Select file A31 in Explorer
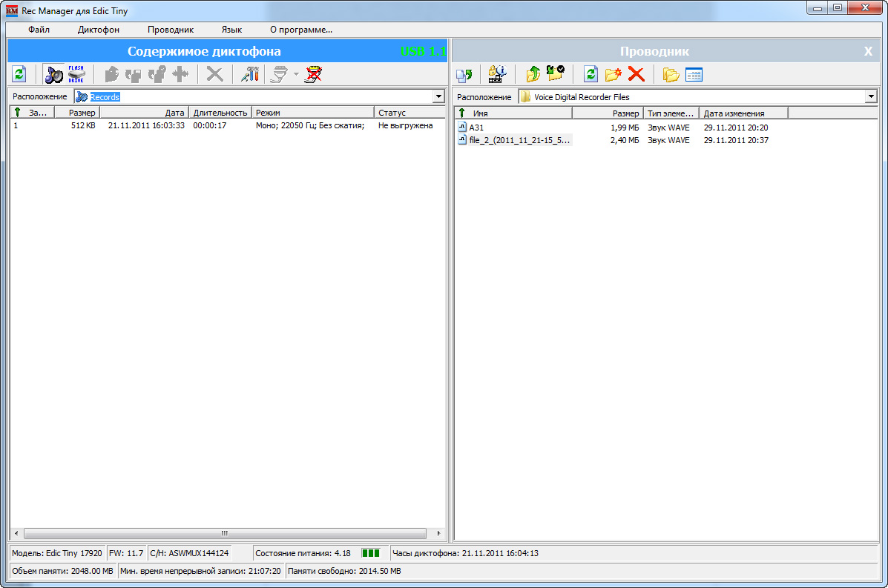This screenshot has height=588, width=888. pos(476,128)
